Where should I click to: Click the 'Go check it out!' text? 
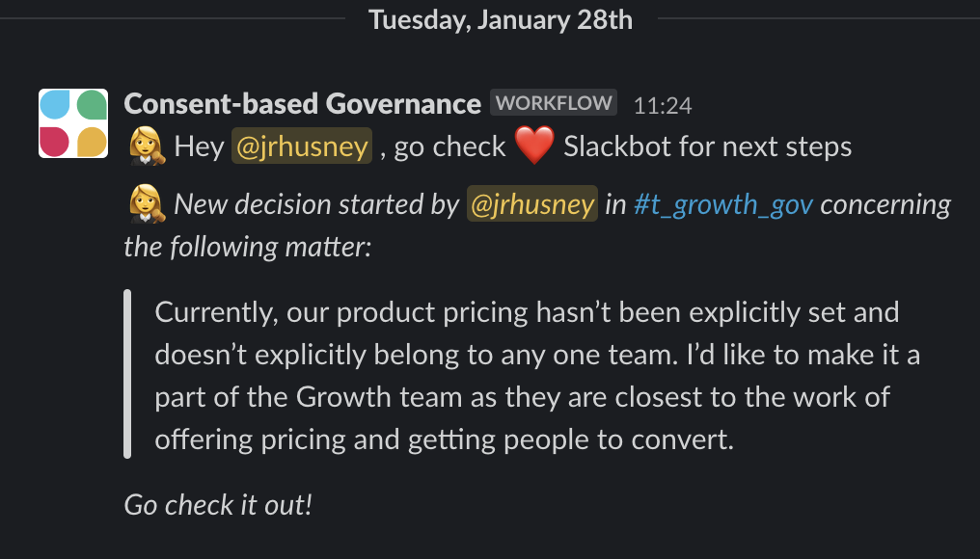point(217,503)
